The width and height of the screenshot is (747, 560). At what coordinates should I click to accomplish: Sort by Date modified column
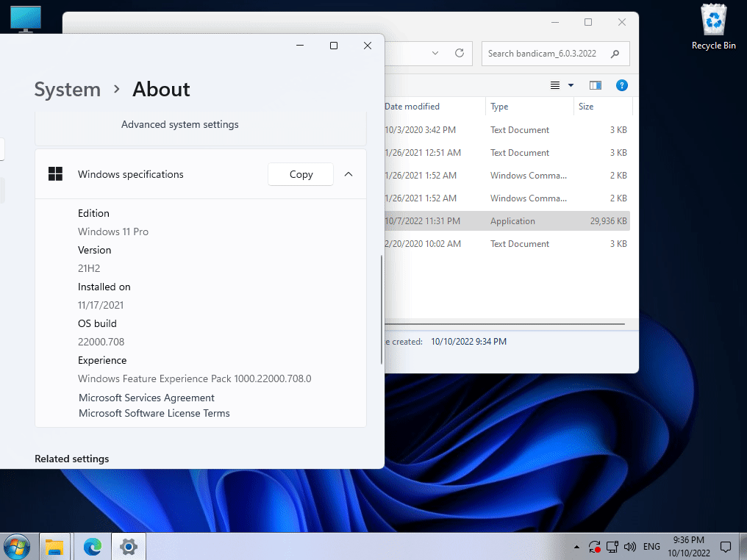[412, 106]
